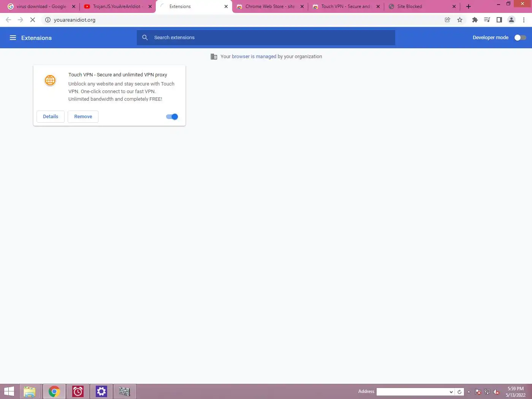Open the Chrome profile avatar
This screenshot has height=399, width=532.
(511, 20)
